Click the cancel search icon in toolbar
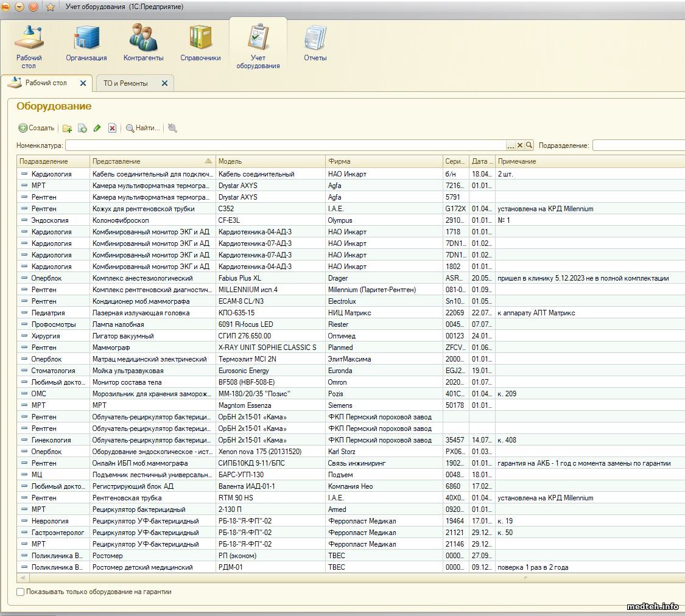Image resolution: width=685 pixels, height=616 pixels. point(172,128)
